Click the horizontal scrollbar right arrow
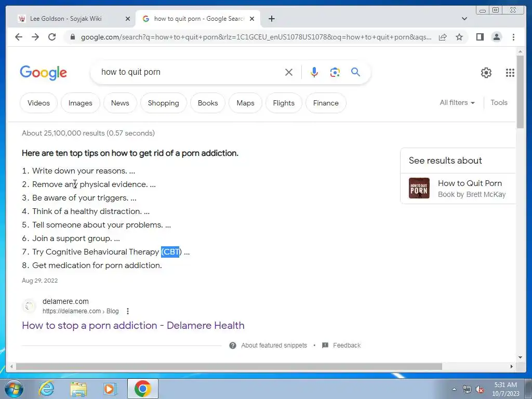Viewport: 532px width, 399px height. click(x=512, y=366)
